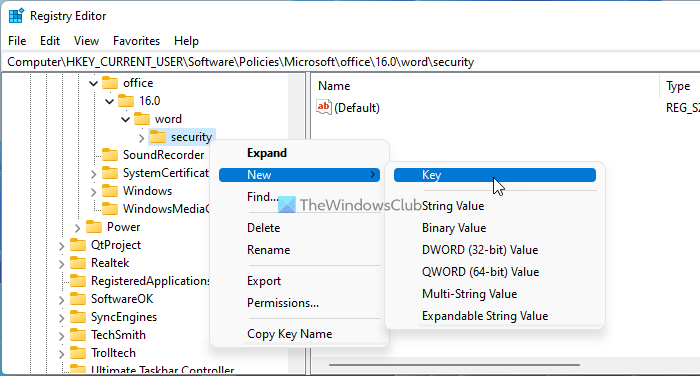Click the word folder icon
This screenshot has width=700, height=376.
pyautogui.click(x=142, y=119)
